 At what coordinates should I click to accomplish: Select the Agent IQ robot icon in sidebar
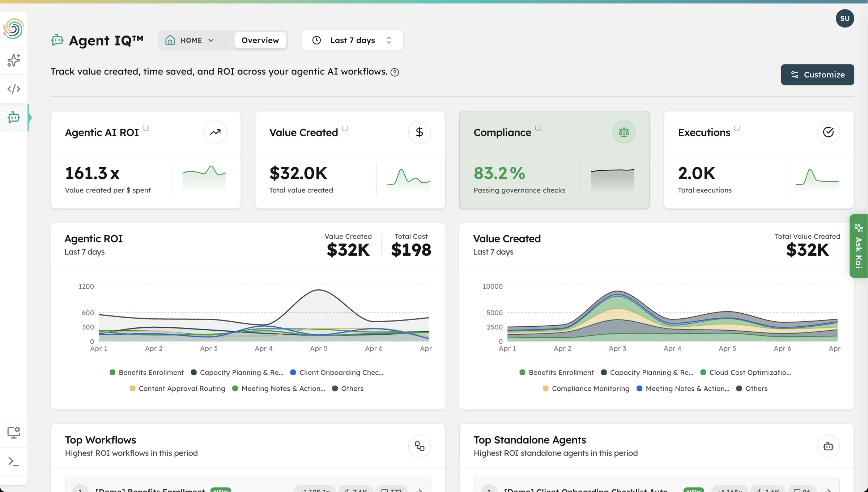tap(14, 118)
